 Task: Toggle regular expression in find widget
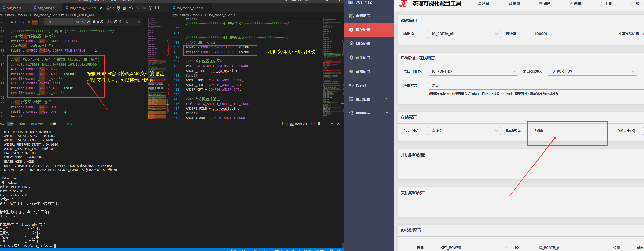[x=88, y=22]
